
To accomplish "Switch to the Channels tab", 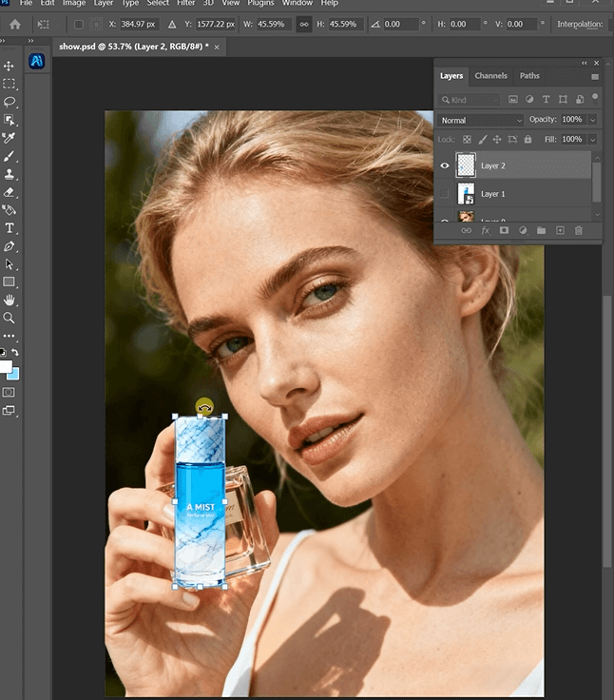I will click(x=490, y=76).
